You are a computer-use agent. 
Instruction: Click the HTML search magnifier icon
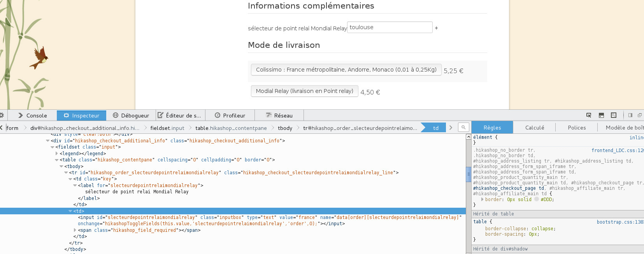463,127
